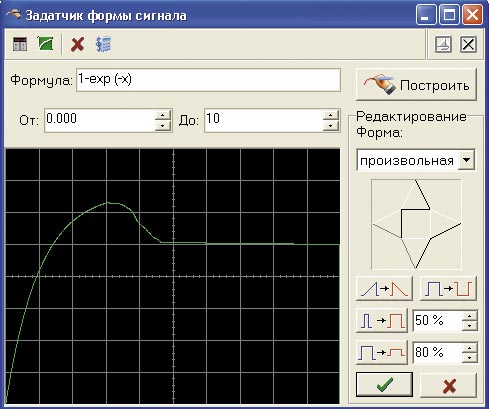Screen dimensions: 489x409
Task: Click the waveform shape preview diagram
Action: tap(416, 224)
